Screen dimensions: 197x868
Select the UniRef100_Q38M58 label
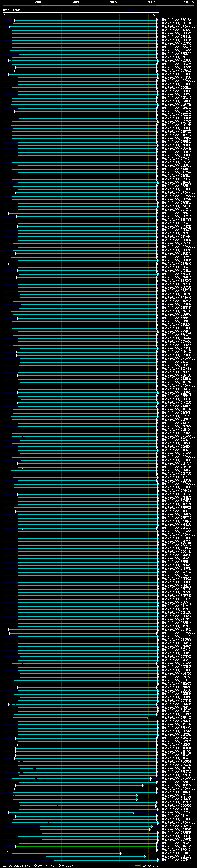click(x=177, y=833)
